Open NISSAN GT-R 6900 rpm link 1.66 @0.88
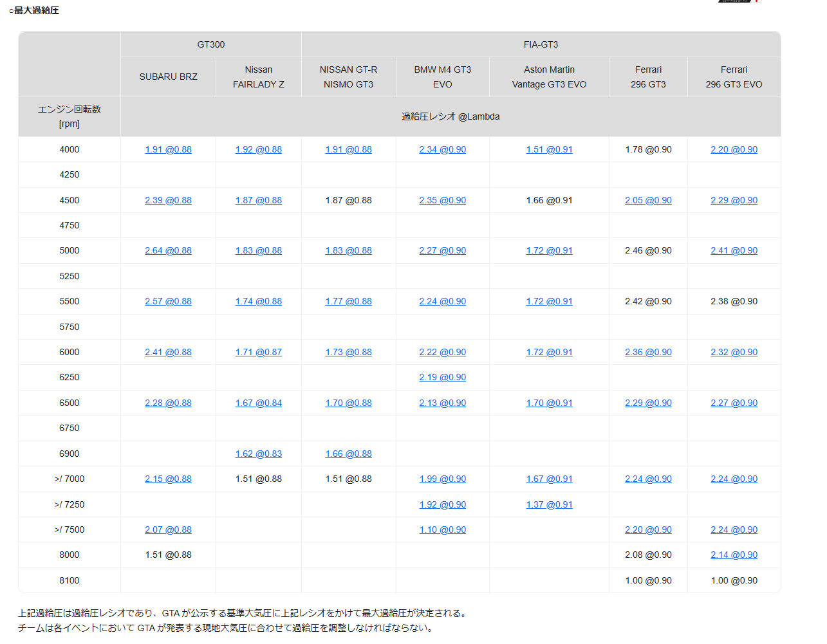The image size is (827, 644). pyautogui.click(x=348, y=454)
